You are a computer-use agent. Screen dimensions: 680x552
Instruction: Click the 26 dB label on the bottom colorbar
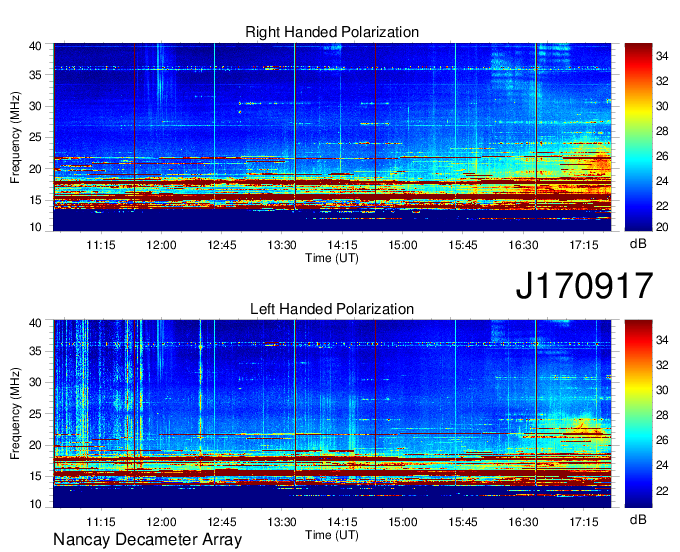(662, 441)
